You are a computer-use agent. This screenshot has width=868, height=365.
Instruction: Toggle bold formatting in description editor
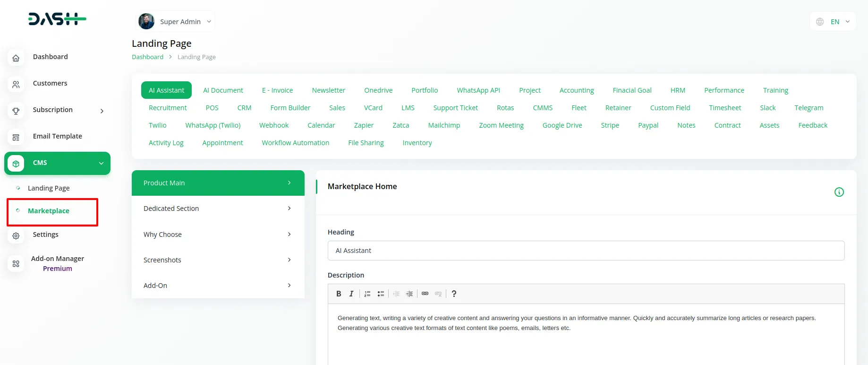(339, 294)
